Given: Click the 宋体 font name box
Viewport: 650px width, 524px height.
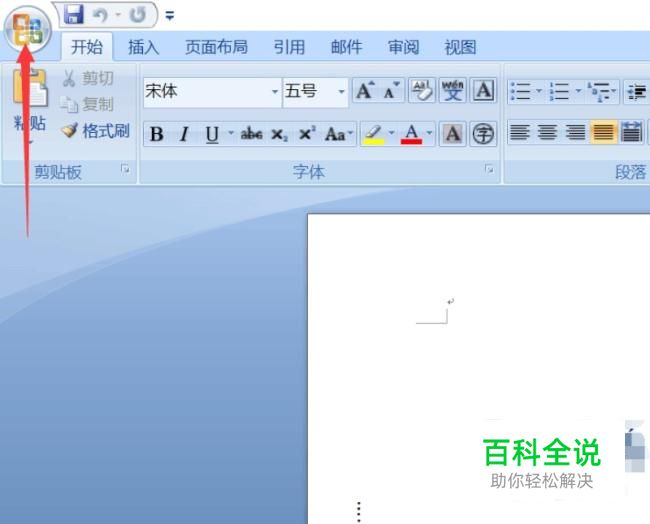Looking at the screenshot, I should point(206,91).
